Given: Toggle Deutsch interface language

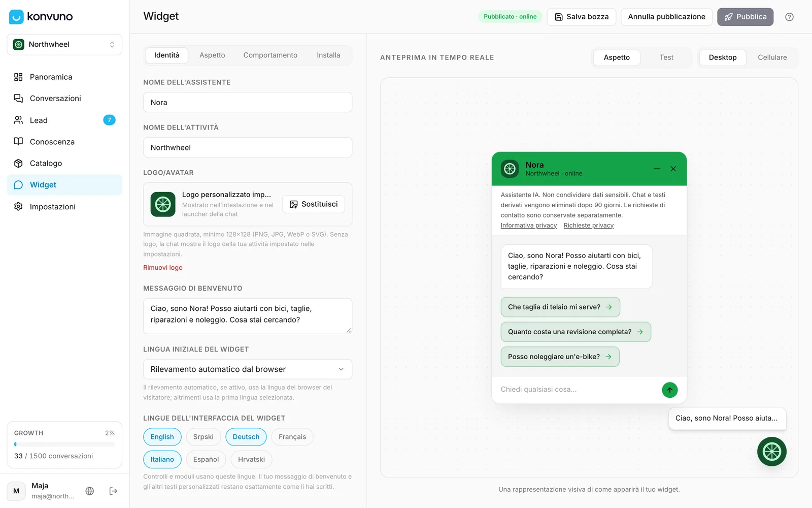Looking at the screenshot, I should coord(246,437).
